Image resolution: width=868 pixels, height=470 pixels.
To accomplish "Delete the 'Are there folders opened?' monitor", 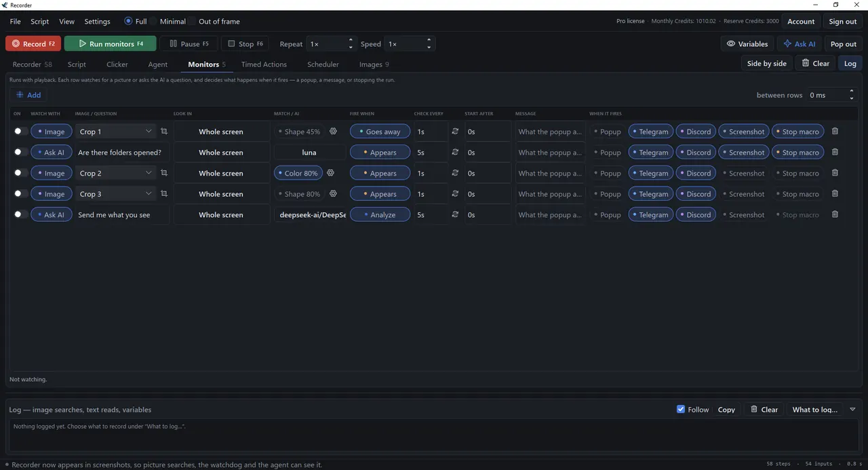I will tap(835, 153).
